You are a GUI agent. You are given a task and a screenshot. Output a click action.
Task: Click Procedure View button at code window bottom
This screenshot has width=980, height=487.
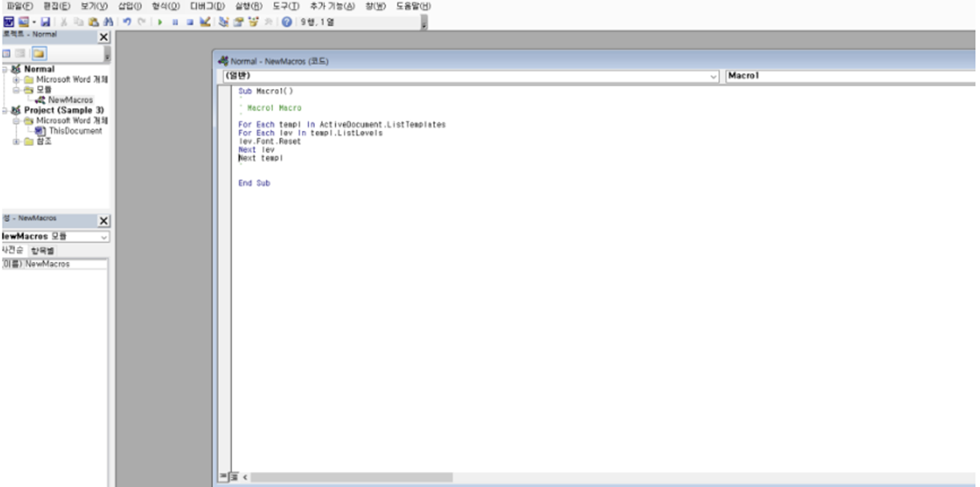(223, 477)
